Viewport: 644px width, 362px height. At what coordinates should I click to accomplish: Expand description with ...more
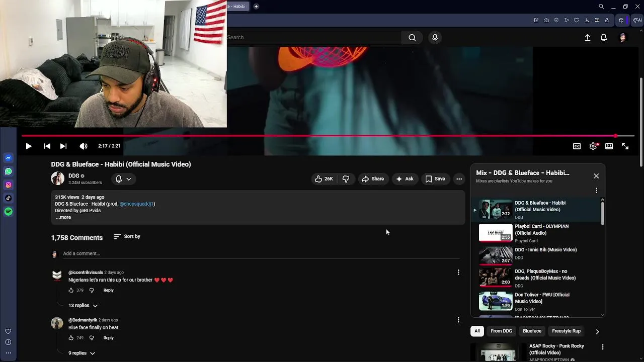coord(63,218)
